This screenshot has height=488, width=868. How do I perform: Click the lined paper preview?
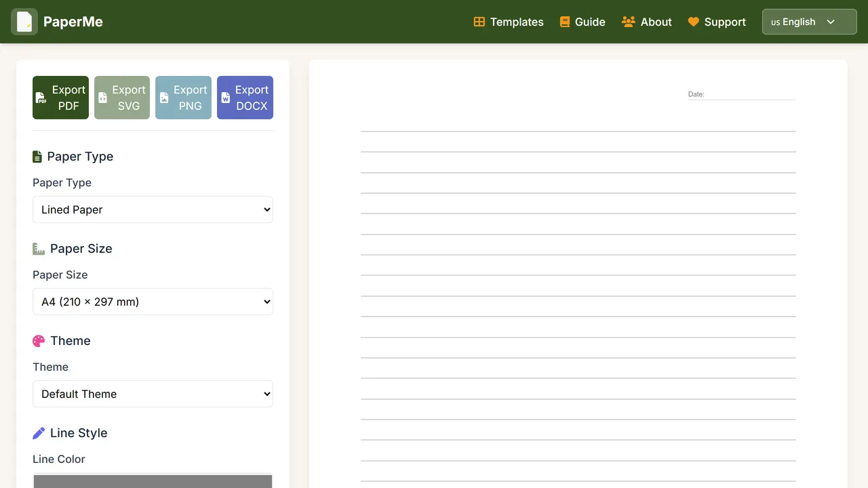coord(578,274)
